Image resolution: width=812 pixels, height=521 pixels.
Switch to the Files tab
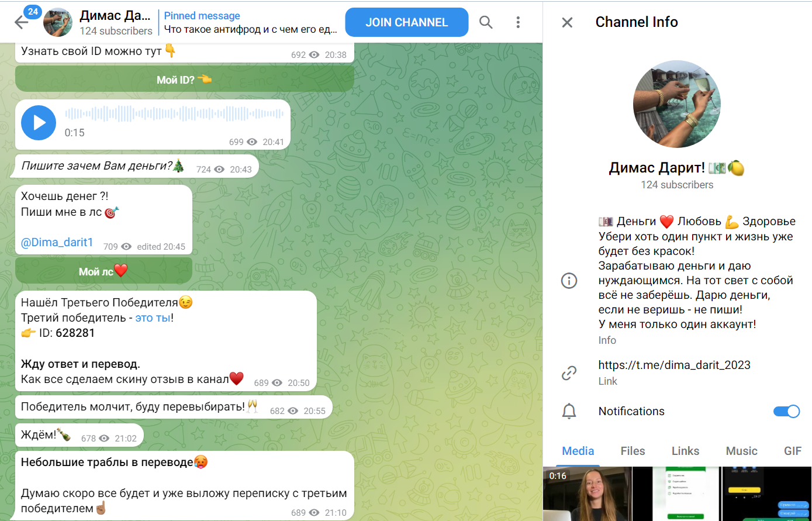coord(633,451)
